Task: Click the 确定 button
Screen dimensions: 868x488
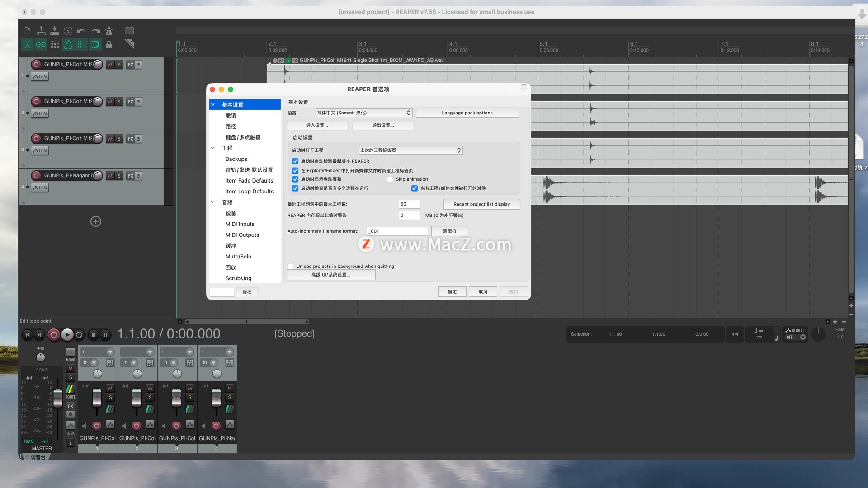Action: tap(452, 292)
